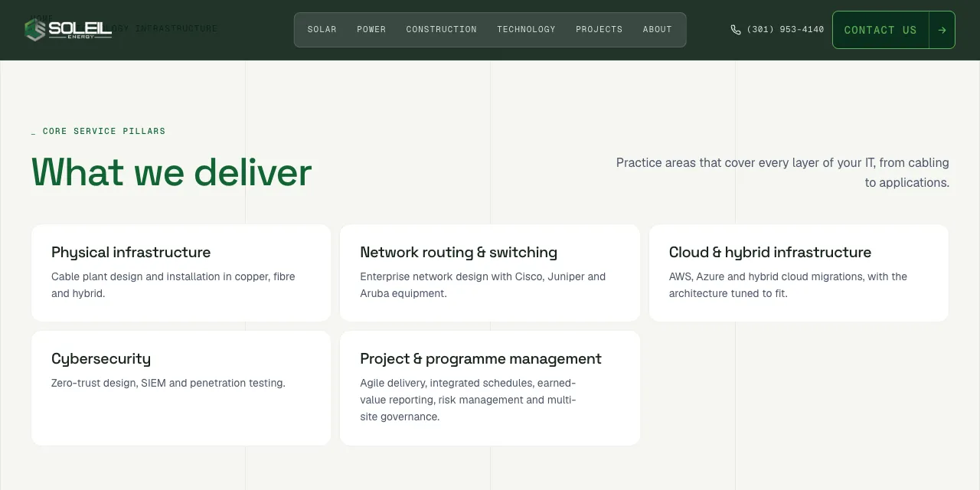Click the Contact Us button
The width and height of the screenshot is (980, 490).
(x=893, y=30)
